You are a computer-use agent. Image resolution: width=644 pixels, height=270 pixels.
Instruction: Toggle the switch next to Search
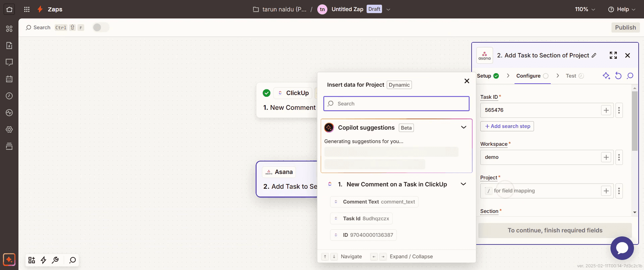[101, 28]
